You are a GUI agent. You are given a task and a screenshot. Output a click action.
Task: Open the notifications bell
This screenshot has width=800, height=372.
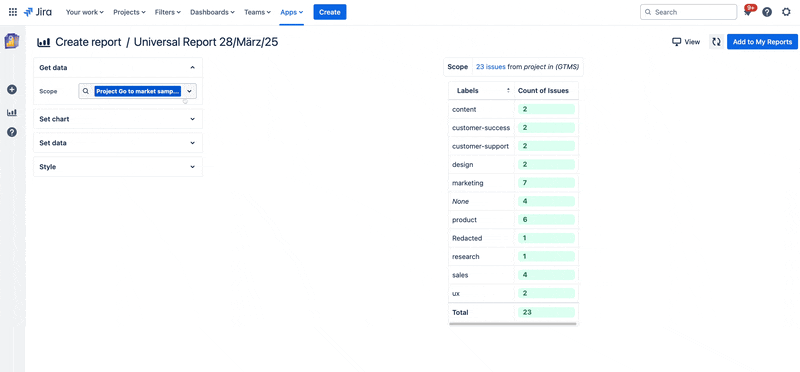point(748,12)
